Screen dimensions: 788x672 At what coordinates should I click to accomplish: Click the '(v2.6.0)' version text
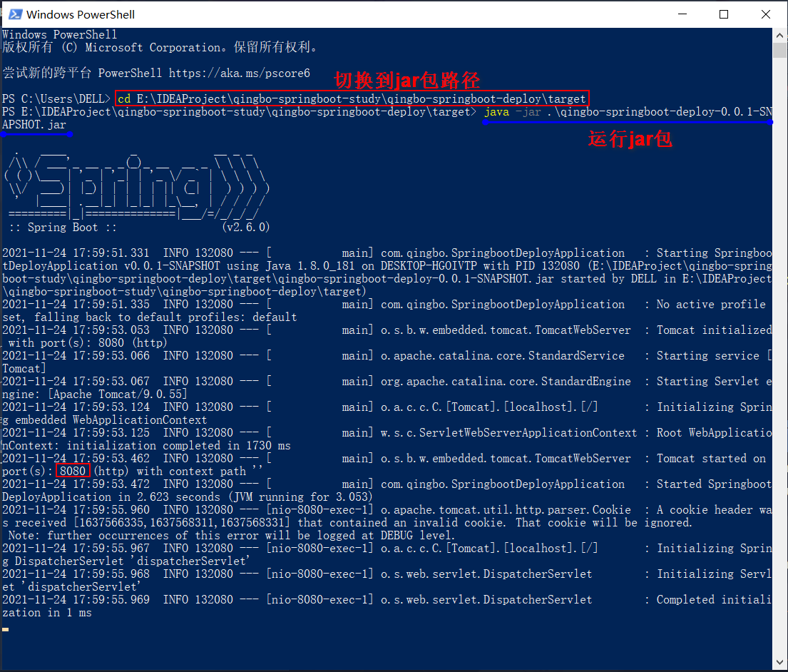(x=246, y=227)
